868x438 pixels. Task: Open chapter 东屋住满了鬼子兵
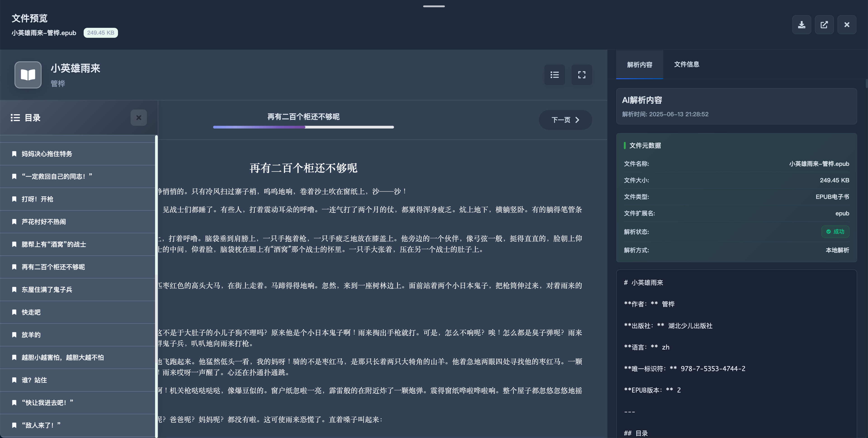(78, 289)
